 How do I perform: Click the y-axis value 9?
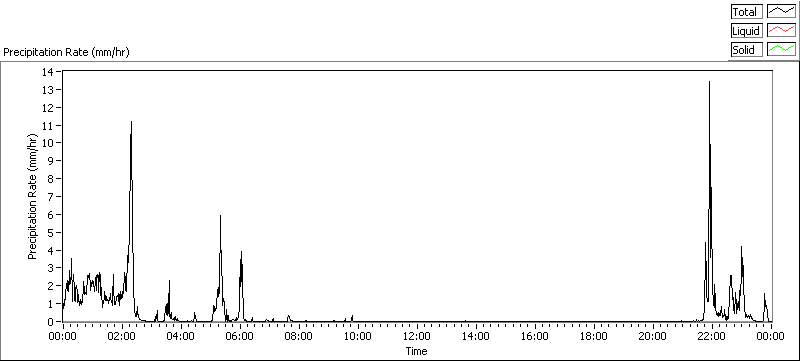[52, 161]
